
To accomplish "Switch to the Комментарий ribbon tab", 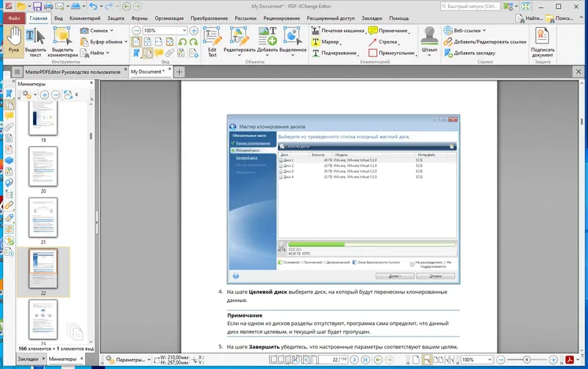I will (x=85, y=18).
